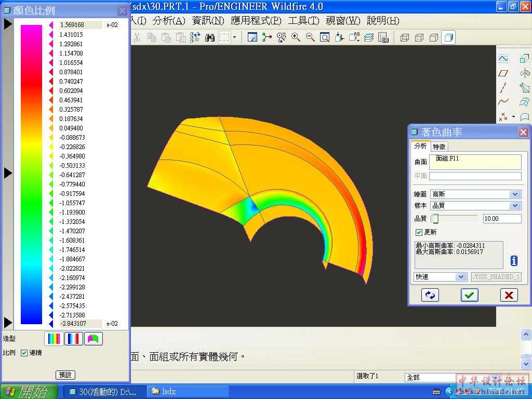
Task: Open the 應用程式(P) menu
Action: point(256,21)
